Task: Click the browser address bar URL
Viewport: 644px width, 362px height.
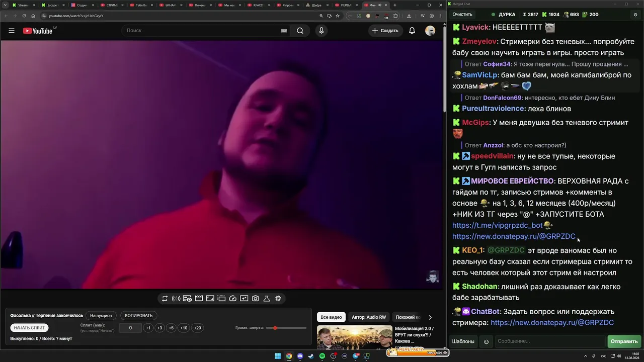Action: tap(76, 16)
